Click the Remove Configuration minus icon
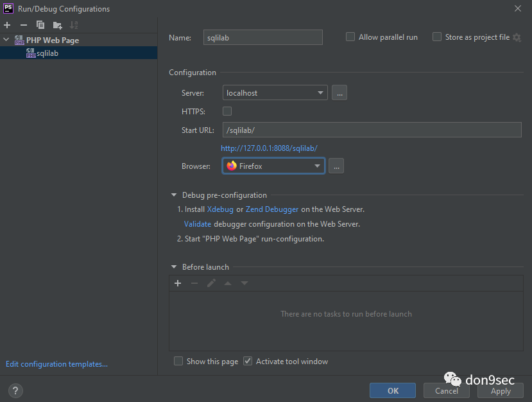Viewport: 532px width, 402px height. click(24, 25)
